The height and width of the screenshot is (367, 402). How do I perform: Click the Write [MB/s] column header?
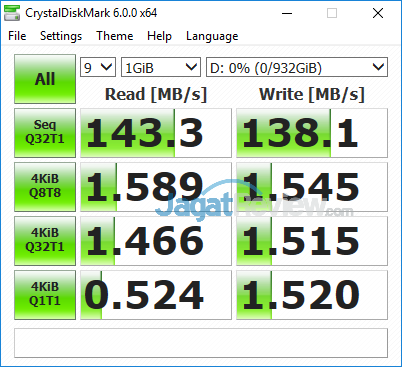click(x=312, y=94)
